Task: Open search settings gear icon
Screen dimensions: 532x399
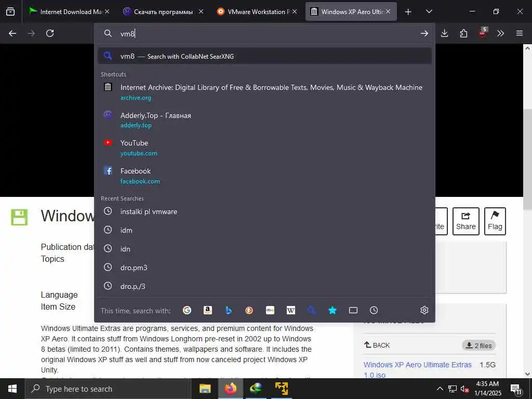Action: click(424, 310)
